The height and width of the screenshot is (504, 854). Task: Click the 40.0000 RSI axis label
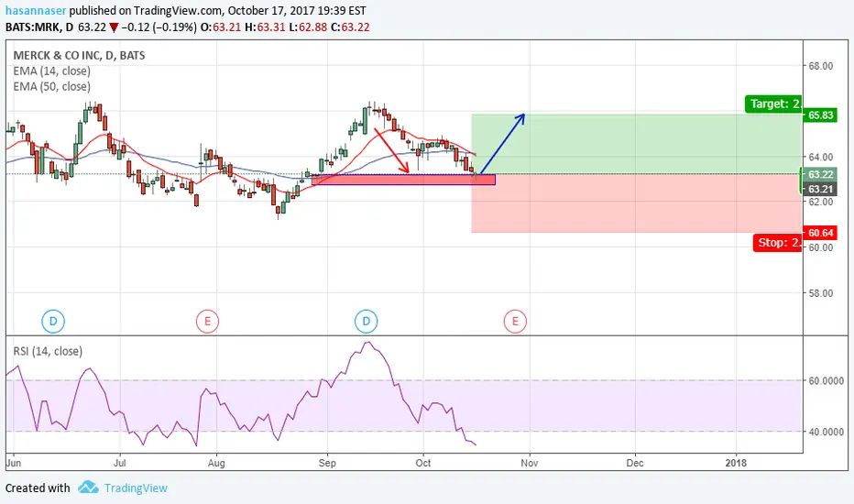coord(827,432)
